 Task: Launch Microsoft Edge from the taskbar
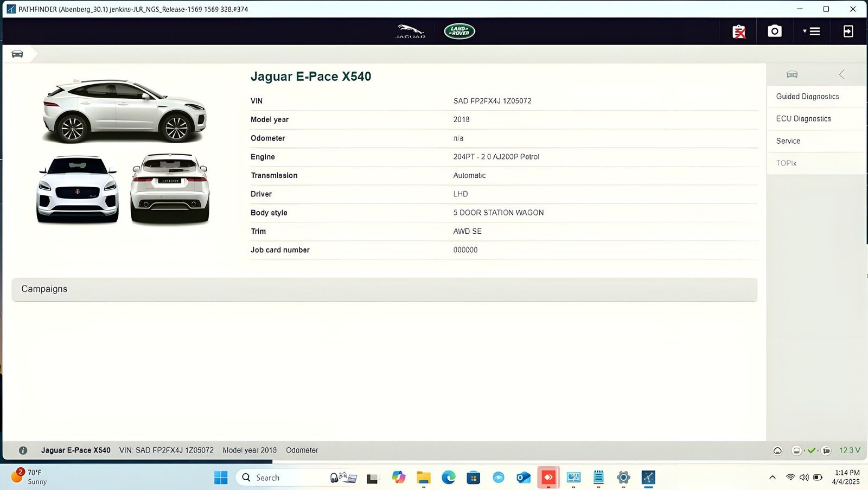tap(449, 478)
